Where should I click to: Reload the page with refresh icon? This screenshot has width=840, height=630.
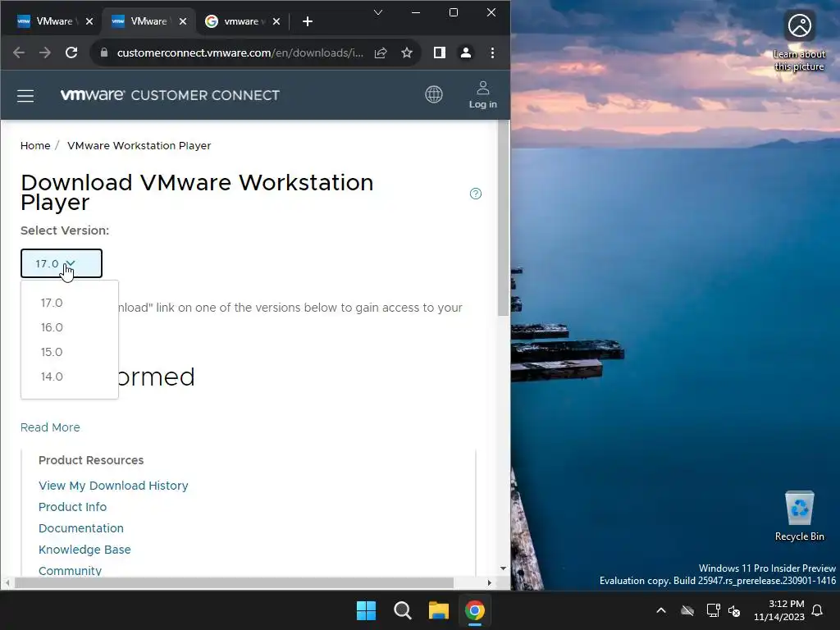pos(71,52)
